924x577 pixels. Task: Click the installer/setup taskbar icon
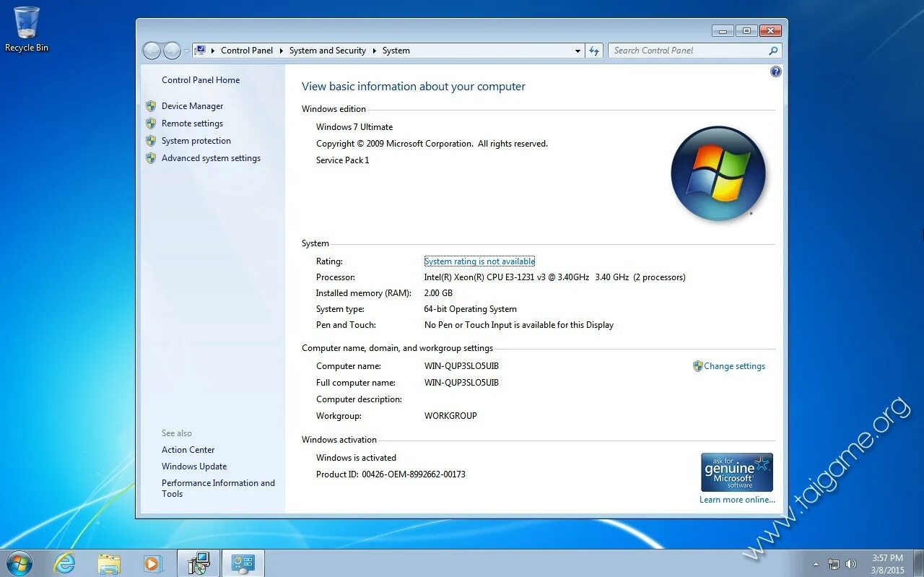198,563
